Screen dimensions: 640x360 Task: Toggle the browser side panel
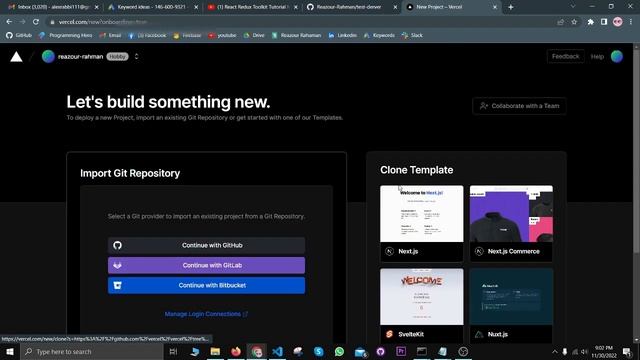604,22
